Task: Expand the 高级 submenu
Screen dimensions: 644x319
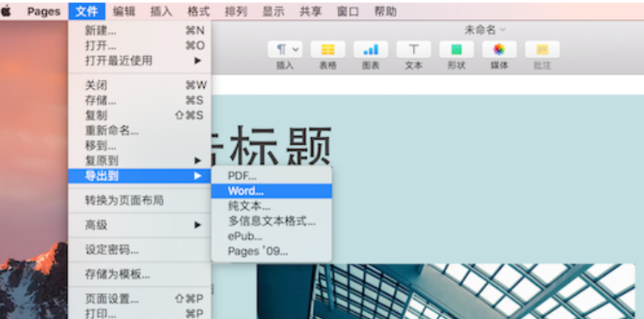Action: click(x=140, y=225)
